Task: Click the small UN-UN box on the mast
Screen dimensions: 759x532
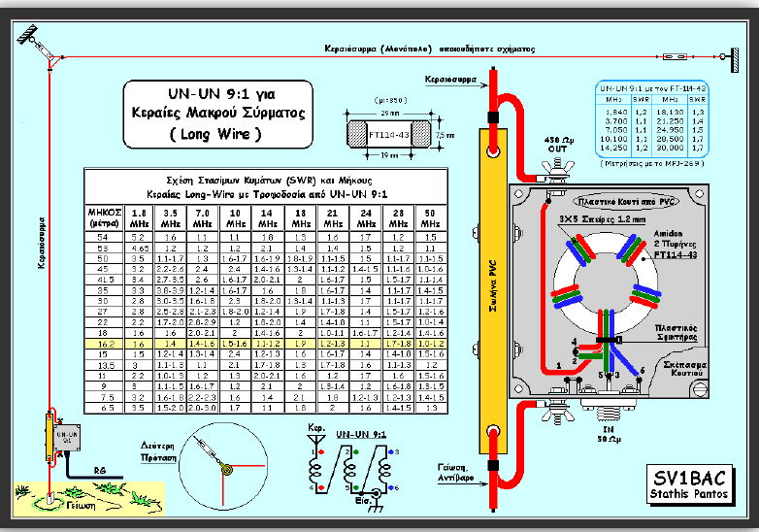Action: 67,438
